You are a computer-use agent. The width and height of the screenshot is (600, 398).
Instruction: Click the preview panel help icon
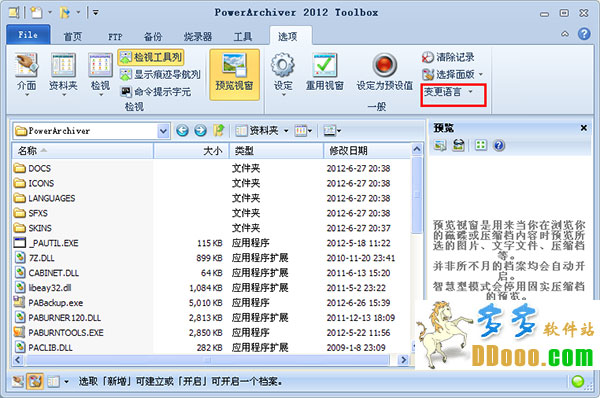click(x=499, y=145)
